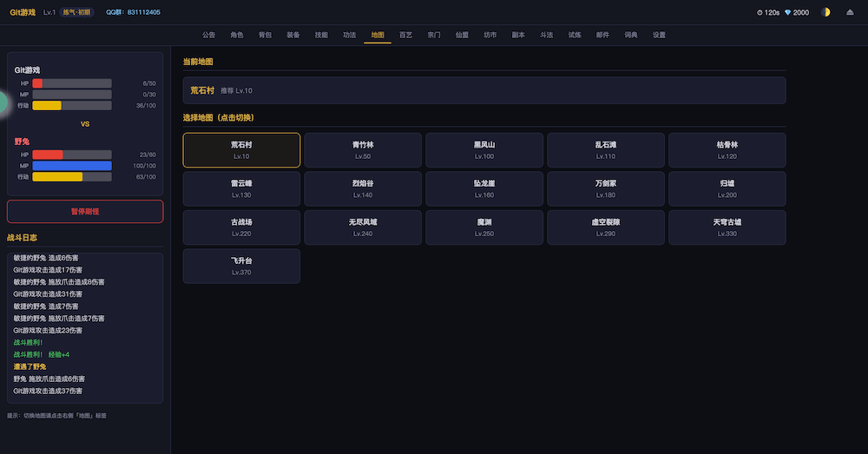
Task: Click the timer clock icon
Action: click(x=759, y=12)
